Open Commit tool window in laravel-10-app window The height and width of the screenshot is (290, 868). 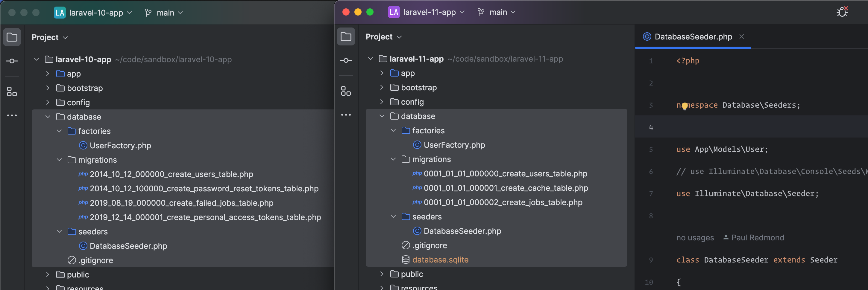tap(12, 61)
